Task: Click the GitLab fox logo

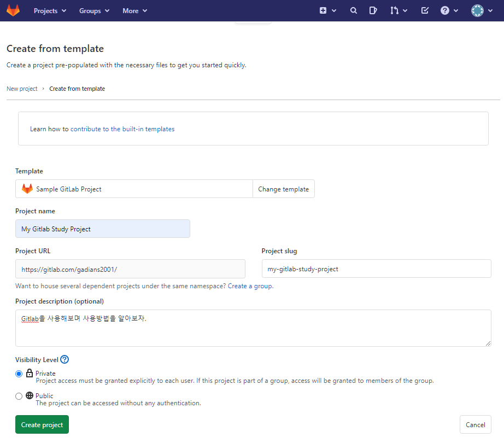Action: (13, 10)
